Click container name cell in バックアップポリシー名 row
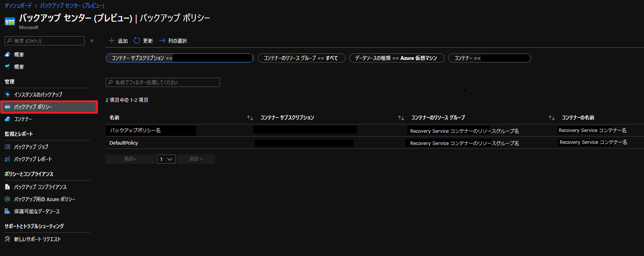Image resolution: width=644 pixels, height=256 pixels. pyautogui.click(x=593, y=130)
